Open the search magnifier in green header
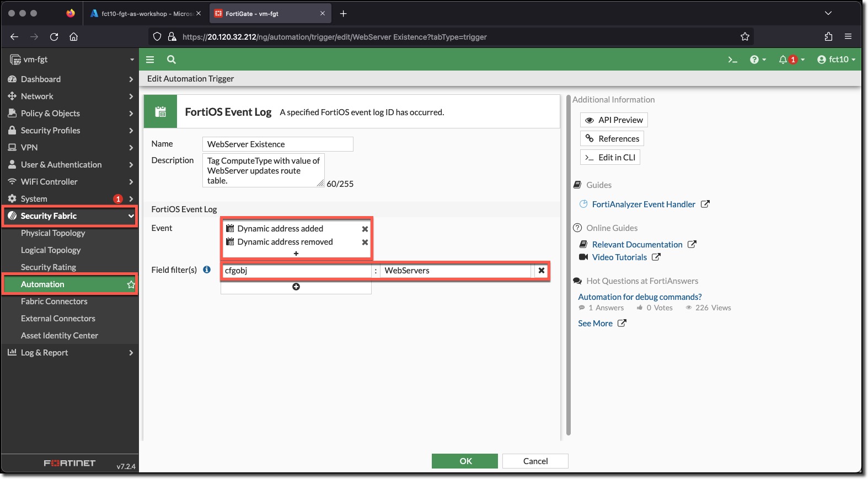Viewport: 868px width, 479px height. [172, 60]
